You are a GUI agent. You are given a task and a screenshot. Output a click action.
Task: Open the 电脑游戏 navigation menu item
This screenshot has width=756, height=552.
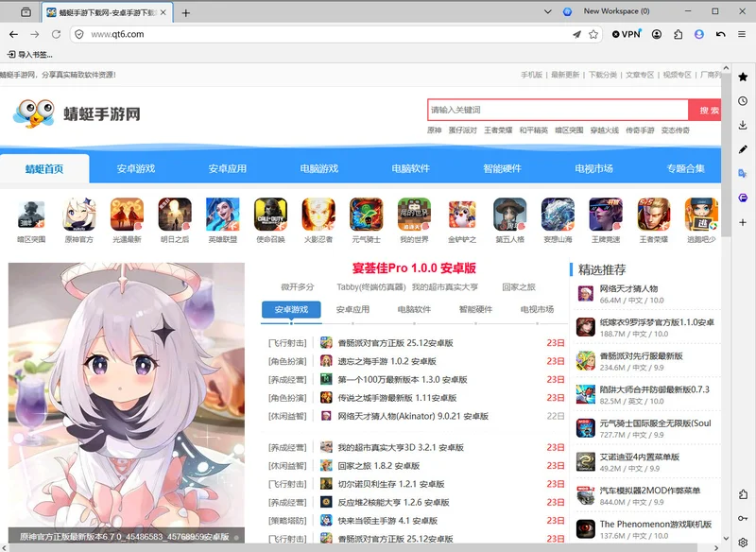point(319,169)
